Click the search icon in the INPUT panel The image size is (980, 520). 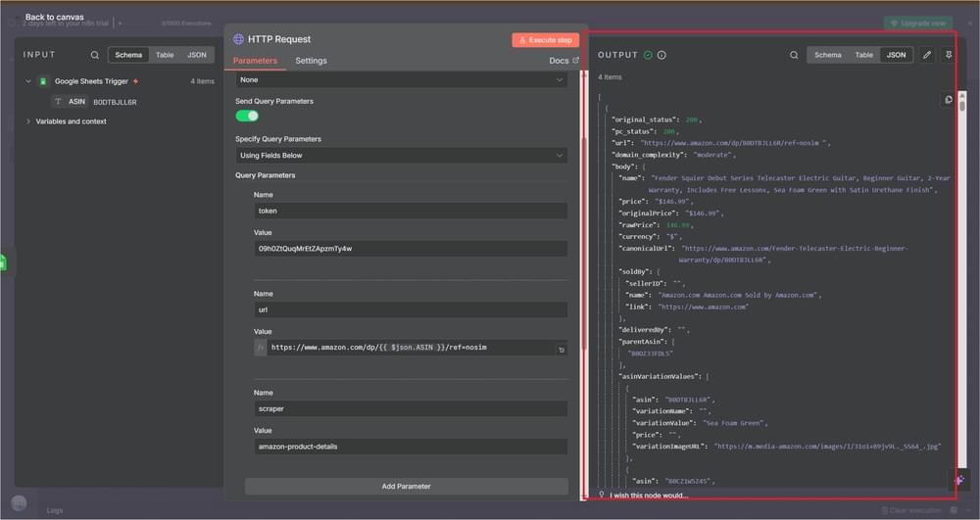pos(95,55)
